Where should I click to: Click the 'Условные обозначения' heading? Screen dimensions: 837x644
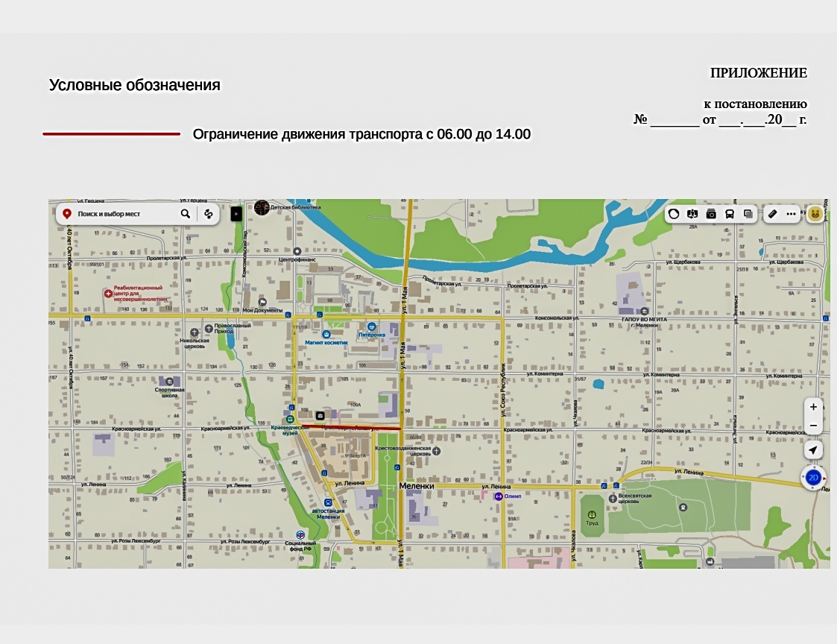[x=134, y=85]
